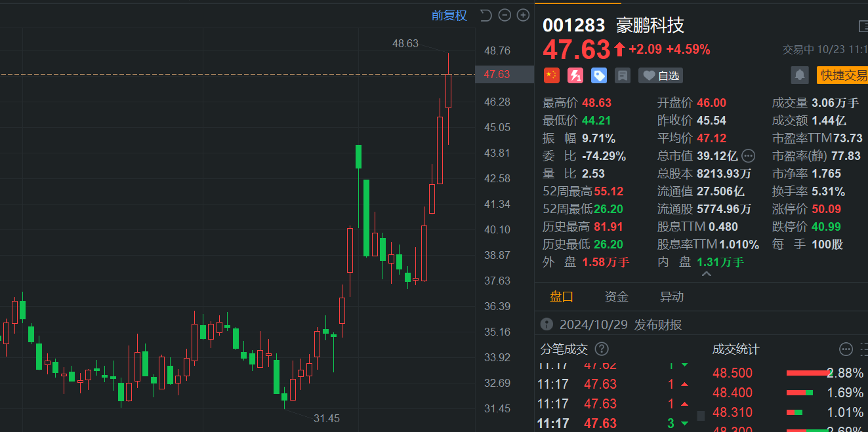Click the 股息率TTM value 1.010%
Viewport: 868px width, 432px height.
739,245
